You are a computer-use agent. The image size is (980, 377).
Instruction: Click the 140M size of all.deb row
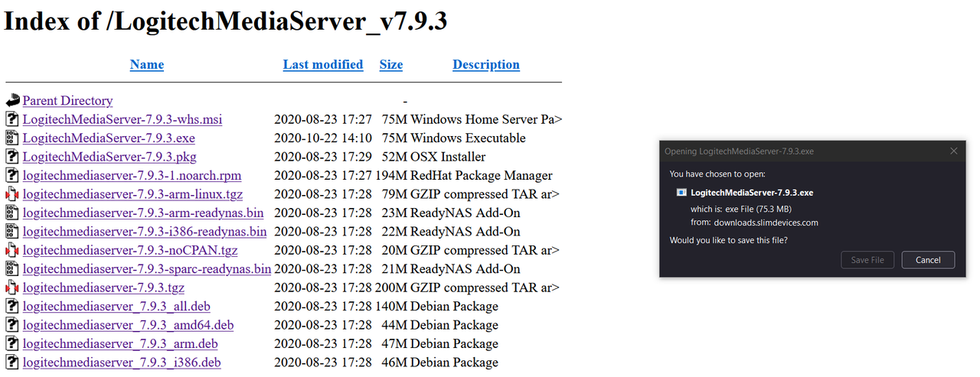[x=391, y=306]
